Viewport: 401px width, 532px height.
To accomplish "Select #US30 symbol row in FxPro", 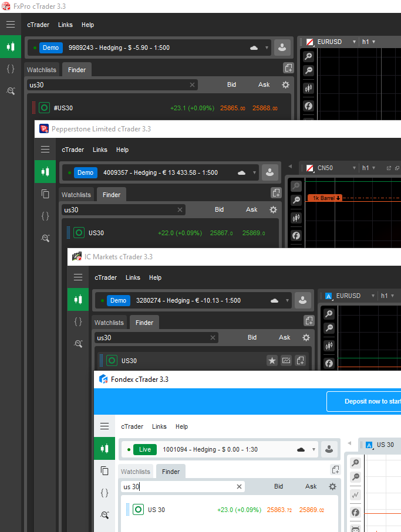I will 159,108.
